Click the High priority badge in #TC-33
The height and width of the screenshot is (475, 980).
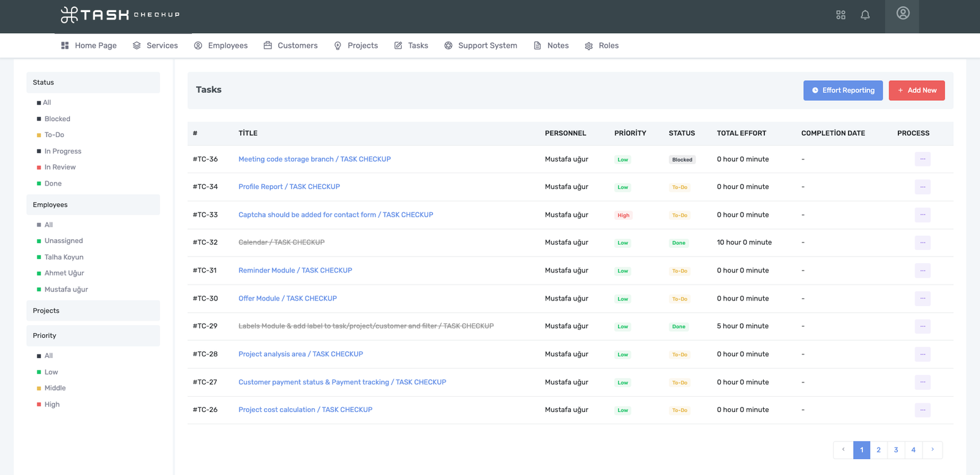pos(624,215)
